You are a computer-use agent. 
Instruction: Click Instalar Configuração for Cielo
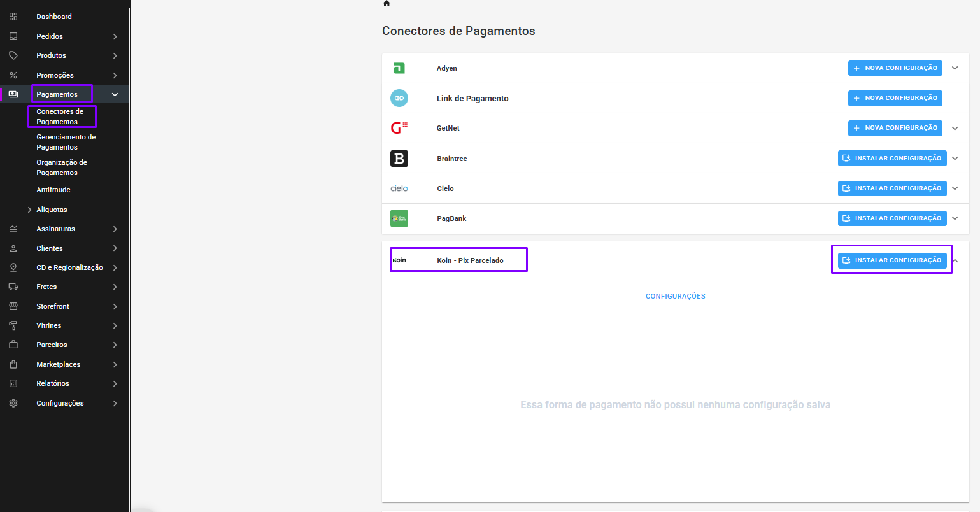coord(892,188)
